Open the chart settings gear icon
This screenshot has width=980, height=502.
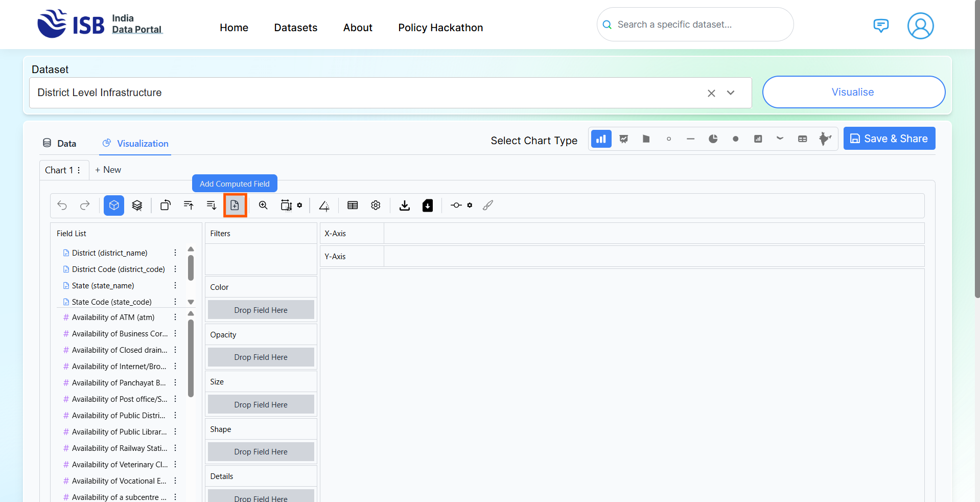pos(376,206)
